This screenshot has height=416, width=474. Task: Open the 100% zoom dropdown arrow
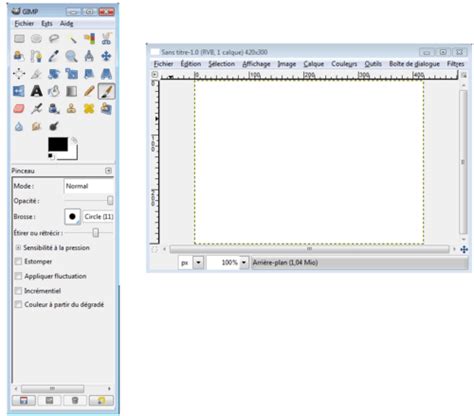point(244,263)
